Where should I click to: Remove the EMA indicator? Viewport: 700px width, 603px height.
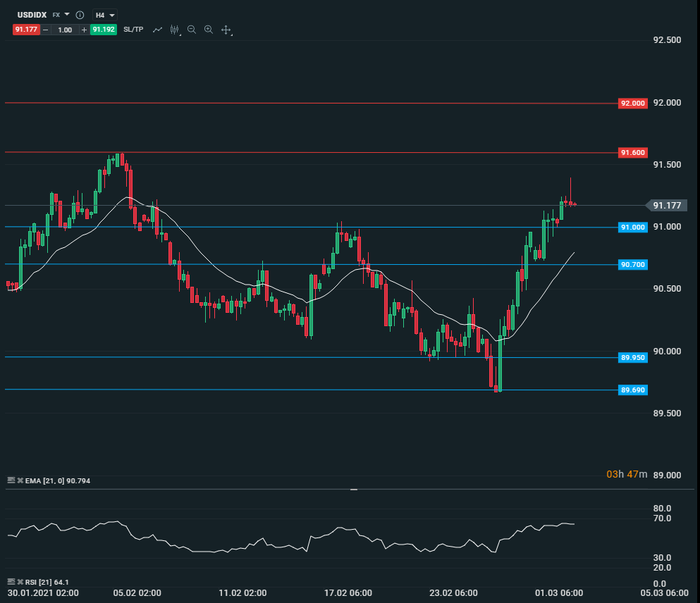(x=20, y=480)
